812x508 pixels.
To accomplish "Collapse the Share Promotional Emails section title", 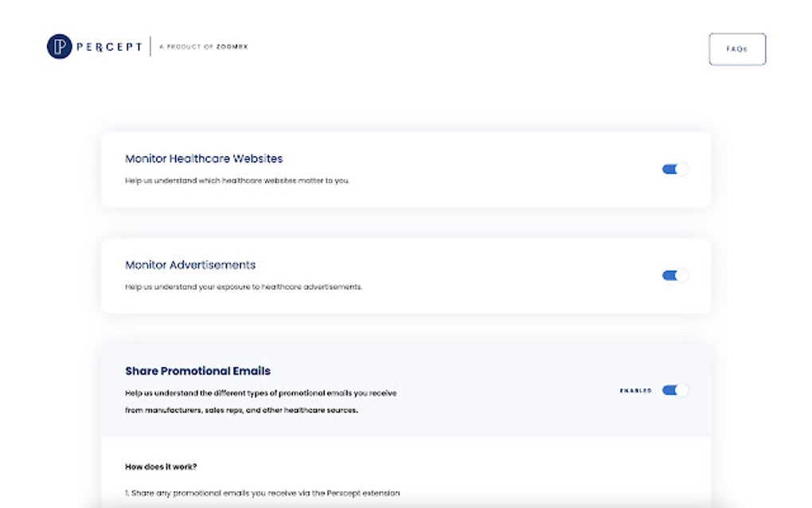I will tap(197, 371).
